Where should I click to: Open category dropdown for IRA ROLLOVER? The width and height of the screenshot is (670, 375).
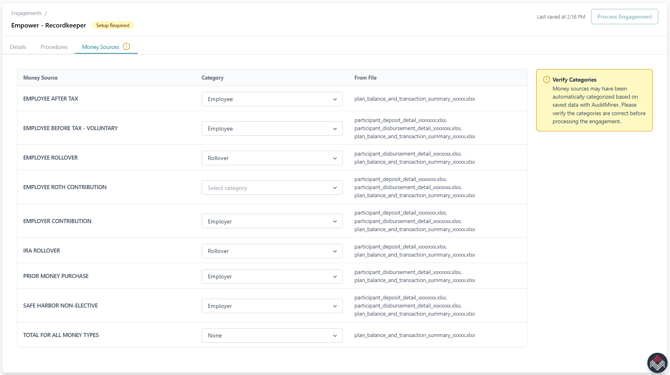click(x=272, y=251)
